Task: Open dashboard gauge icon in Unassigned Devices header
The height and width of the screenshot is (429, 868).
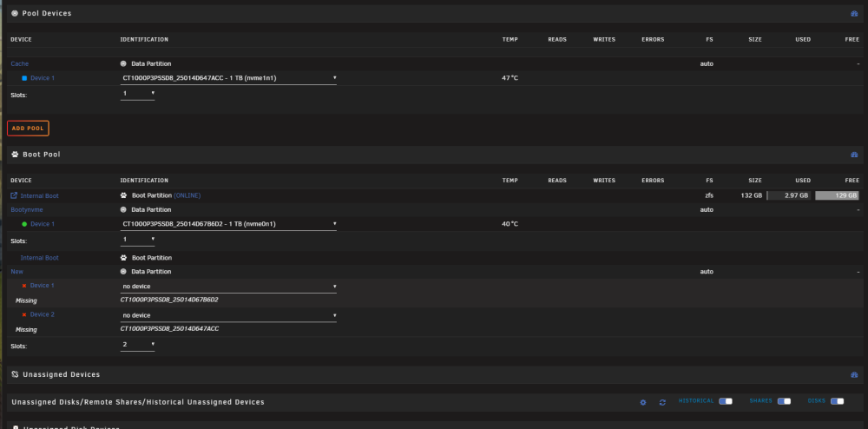Action: (x=854, y=375)
